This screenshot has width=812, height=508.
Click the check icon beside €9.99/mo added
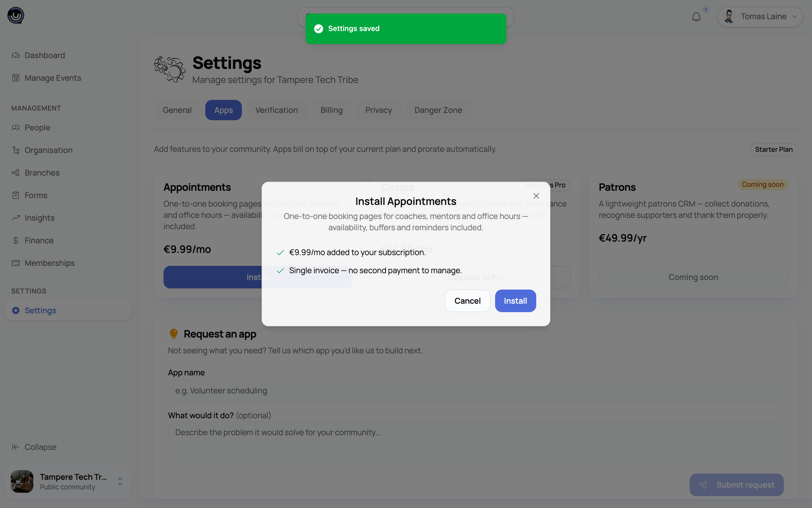point(280,253)
